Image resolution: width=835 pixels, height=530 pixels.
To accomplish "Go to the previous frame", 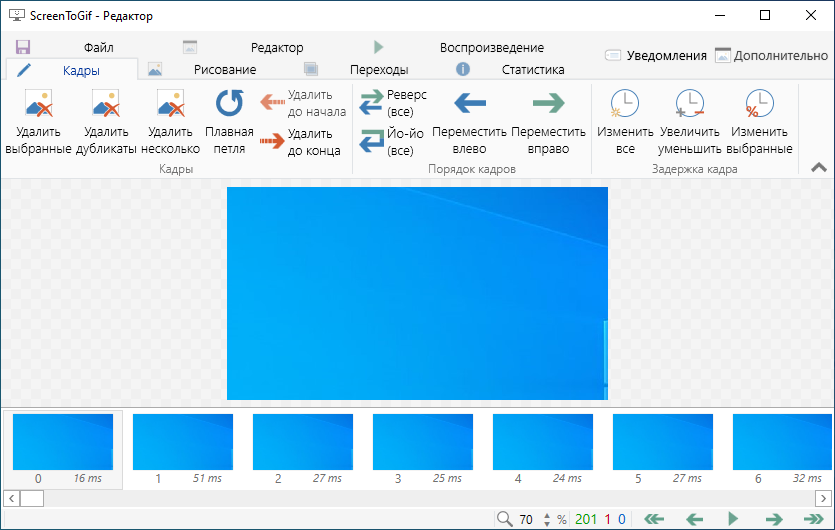I will (x=694, y=519).
